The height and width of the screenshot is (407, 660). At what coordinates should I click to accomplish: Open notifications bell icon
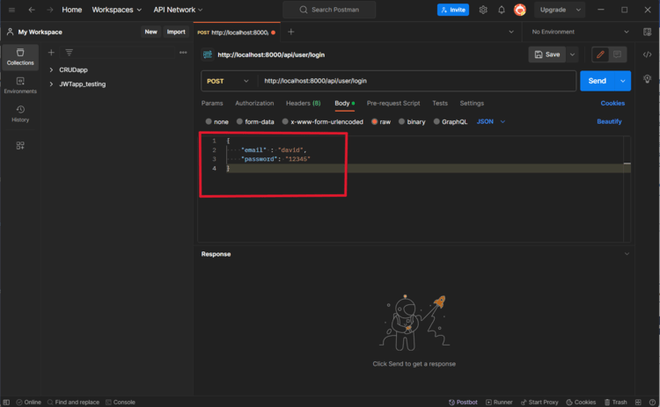coord(501,10)
